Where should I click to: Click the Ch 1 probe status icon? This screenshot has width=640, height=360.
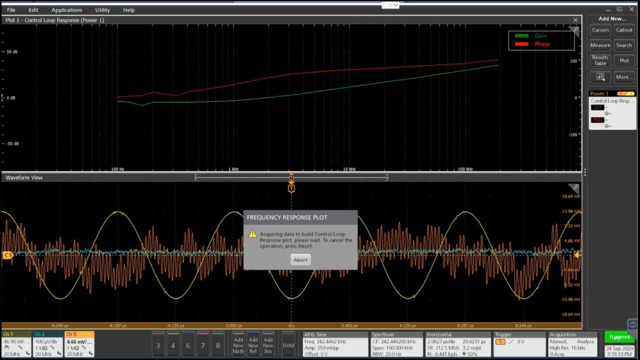coord(7,348)
